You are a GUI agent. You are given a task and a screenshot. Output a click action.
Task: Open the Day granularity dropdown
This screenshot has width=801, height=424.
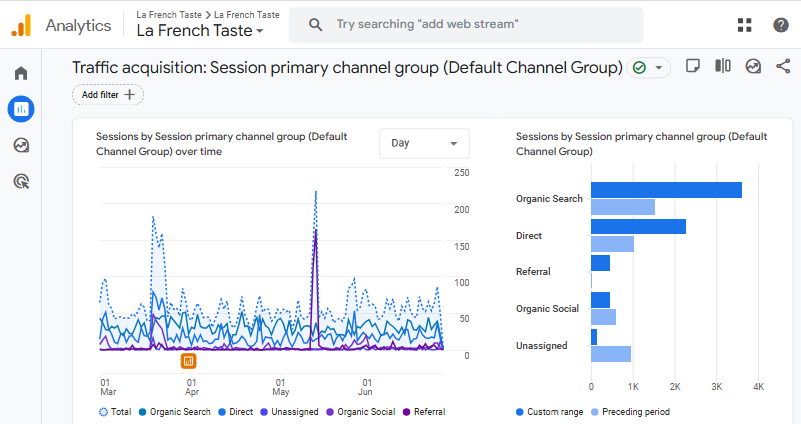coord(424,143)
